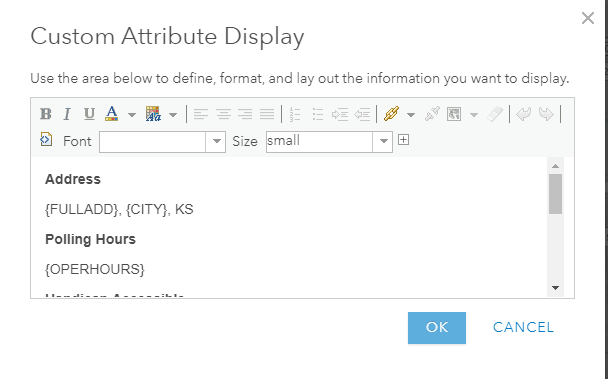Viewport: 608px width, 379px height.
Task: Click in the Font combo box field
Action: [x=152, y=142]
